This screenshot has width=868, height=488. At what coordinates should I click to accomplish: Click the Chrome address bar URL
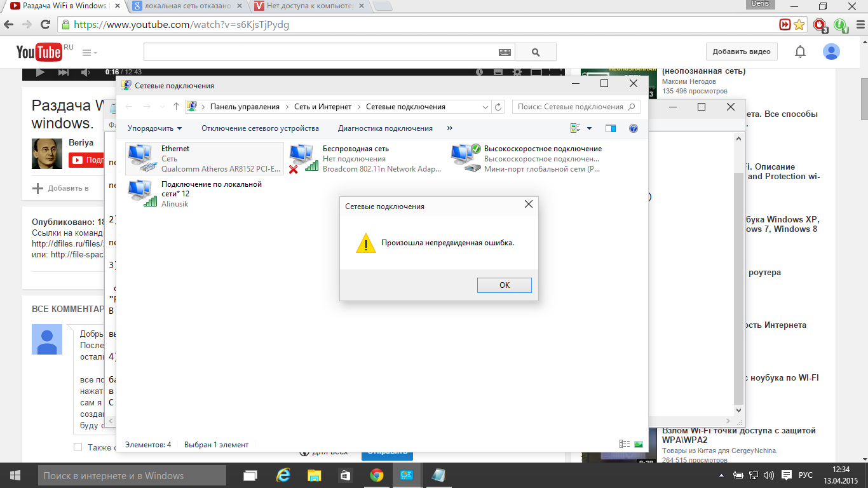coord(183,25)
